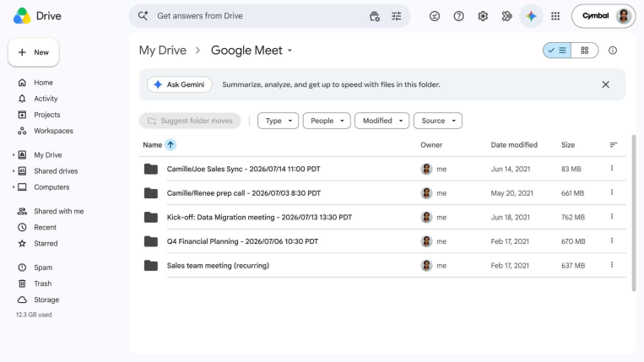Screen dimensions: 644x362
Task: Open Recent files
Action: coord(37,227)
